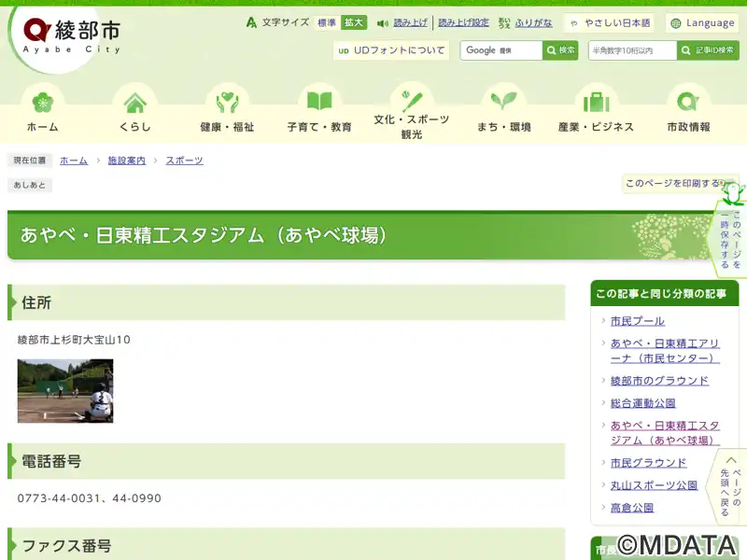Open the ホーム plum-flower icon
Screen dimensions: 747x560
(x=42, y=102)
